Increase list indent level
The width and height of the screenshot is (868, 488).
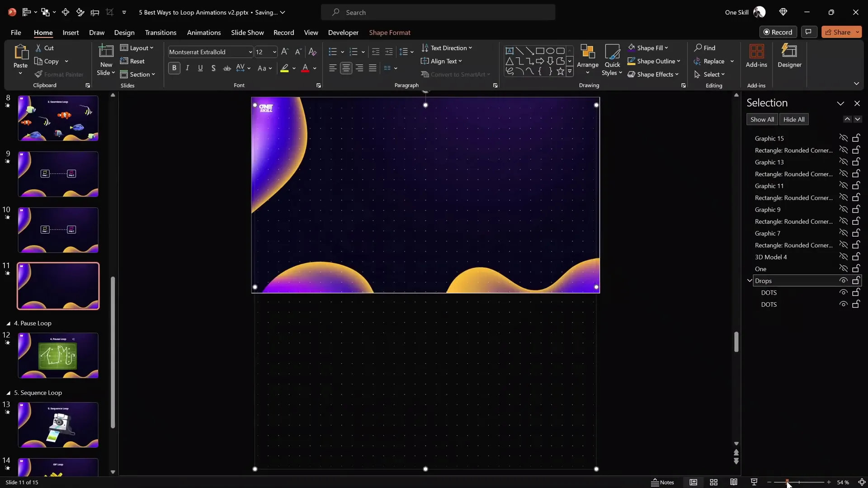389,52
